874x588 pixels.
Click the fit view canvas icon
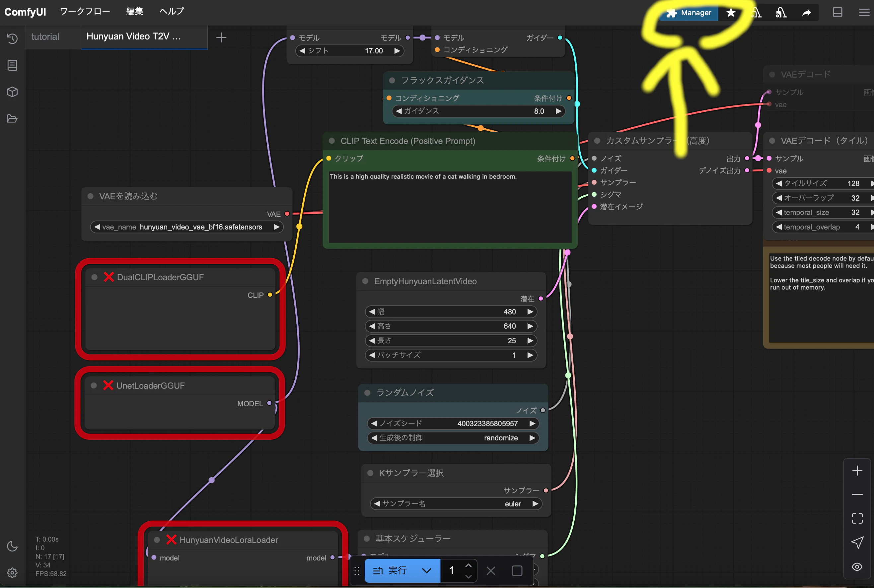(x=857, y=518)
